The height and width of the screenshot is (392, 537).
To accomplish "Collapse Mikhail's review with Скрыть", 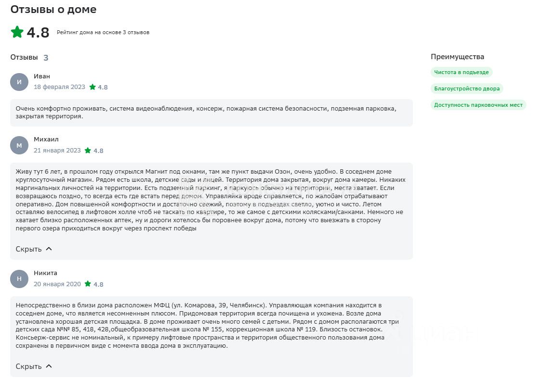I will pos(28,249).
